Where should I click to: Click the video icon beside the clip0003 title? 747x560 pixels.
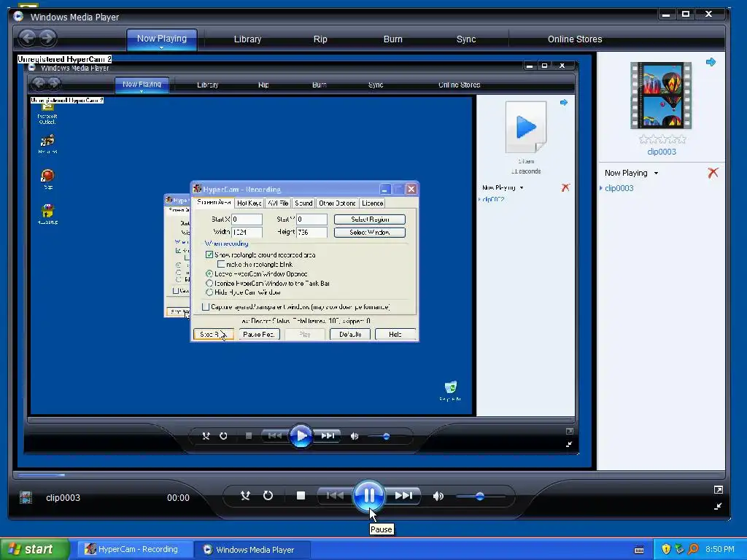pos(26,497)
